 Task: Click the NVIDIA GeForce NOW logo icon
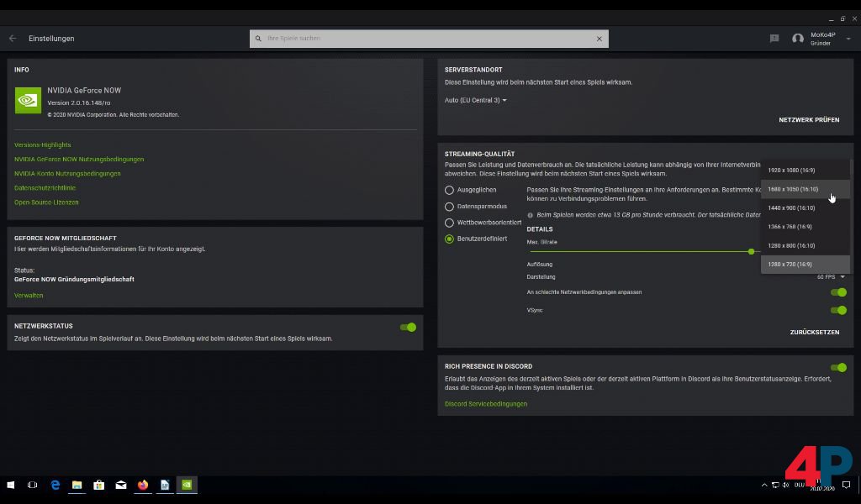tap(26, 98)
